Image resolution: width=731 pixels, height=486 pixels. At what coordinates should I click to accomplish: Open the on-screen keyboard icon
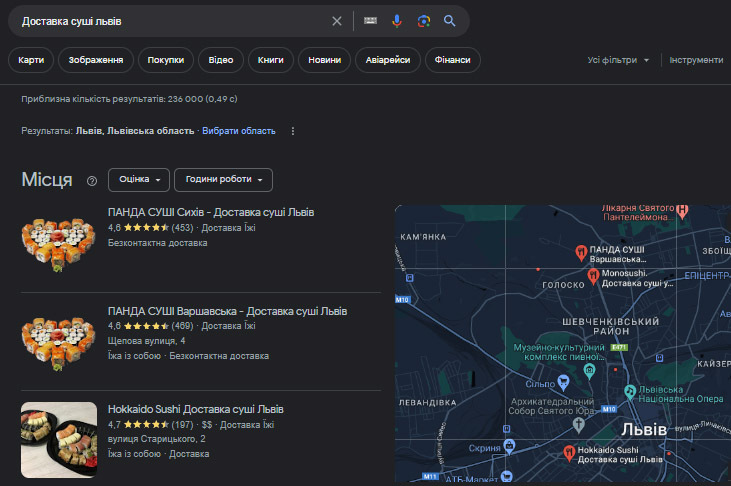click(371, 21)
